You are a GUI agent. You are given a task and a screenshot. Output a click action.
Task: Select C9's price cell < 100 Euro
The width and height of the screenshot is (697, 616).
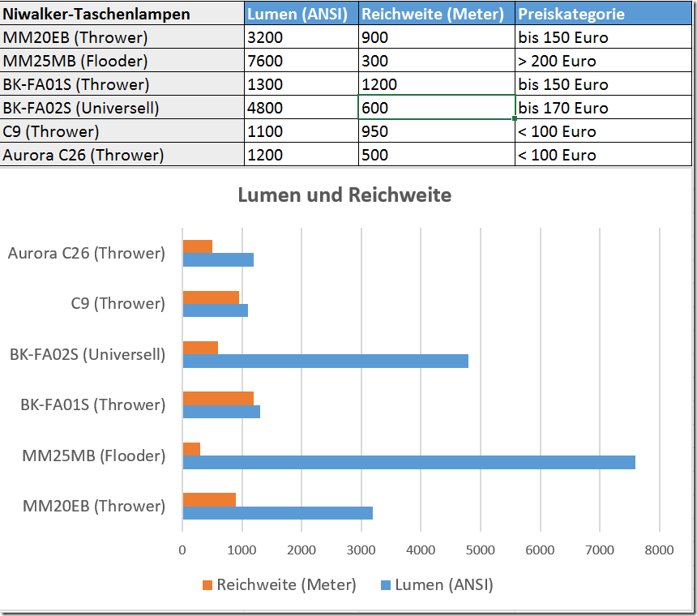coord(603,131)
